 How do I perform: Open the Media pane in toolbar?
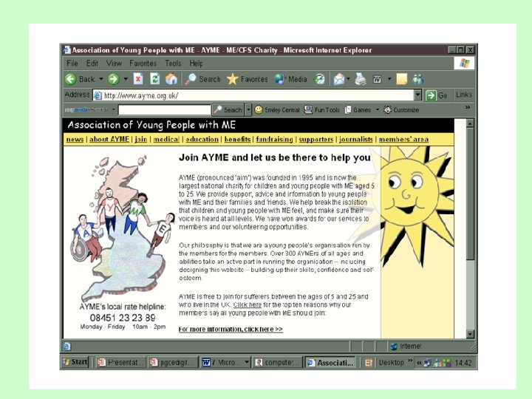pyautogui.click(x=290, y=79)
